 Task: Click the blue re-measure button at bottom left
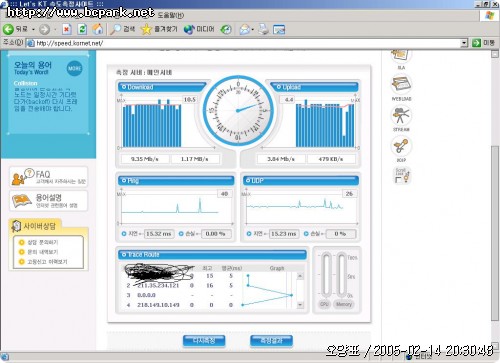coord(204,341)
